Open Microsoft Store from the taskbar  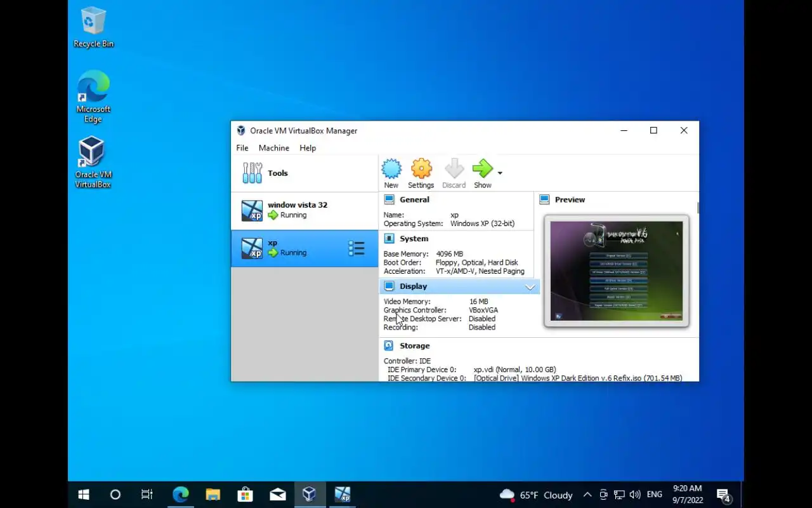click(245, 495)
